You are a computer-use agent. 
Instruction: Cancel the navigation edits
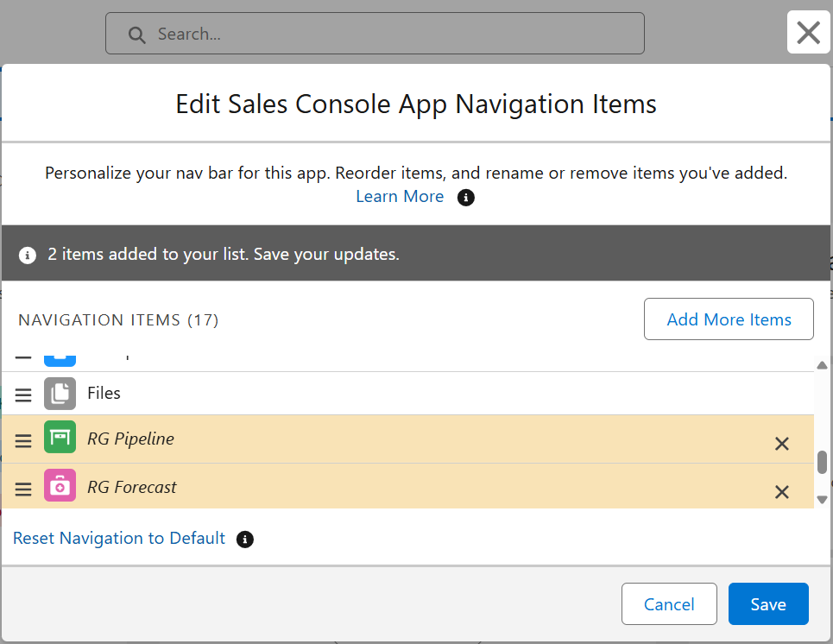tap(669, 603)
